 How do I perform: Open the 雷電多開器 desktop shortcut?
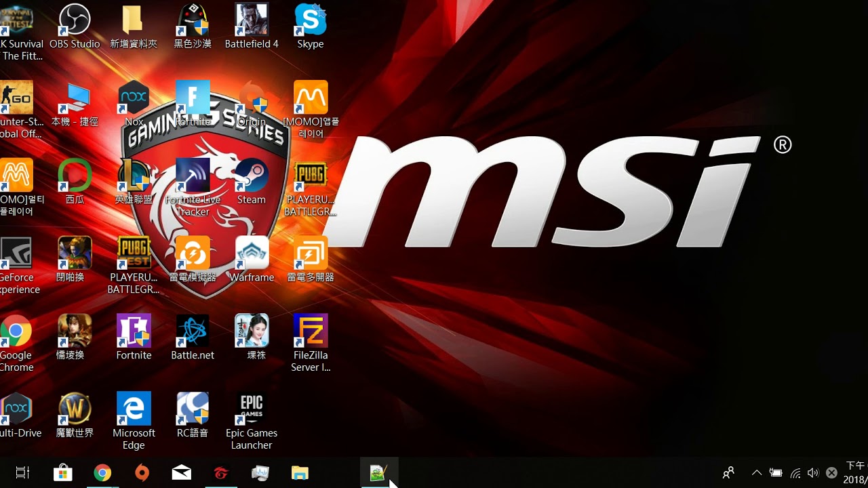(x=311, y=260)
